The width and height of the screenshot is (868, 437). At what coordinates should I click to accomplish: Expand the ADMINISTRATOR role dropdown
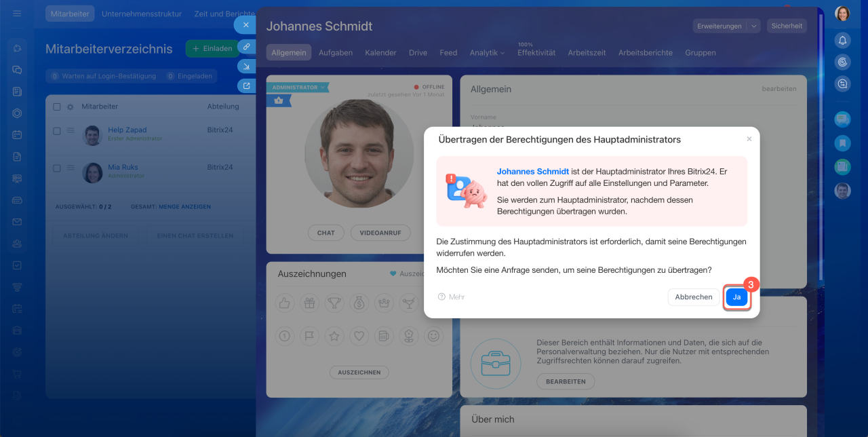coord(323,88)
